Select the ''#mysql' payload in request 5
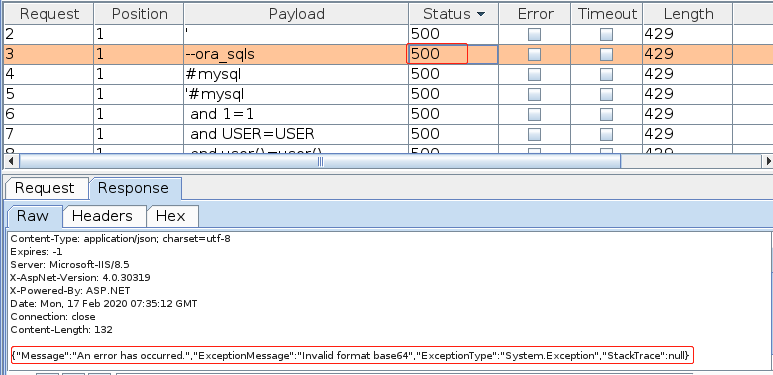This screenshot has width=773, height=375. tap(296, 94)
